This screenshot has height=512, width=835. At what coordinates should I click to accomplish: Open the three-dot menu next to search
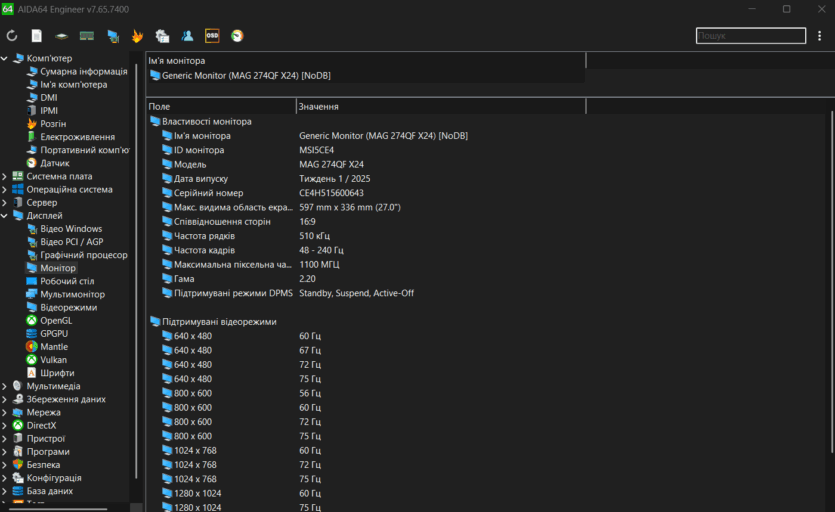(820, 36)
